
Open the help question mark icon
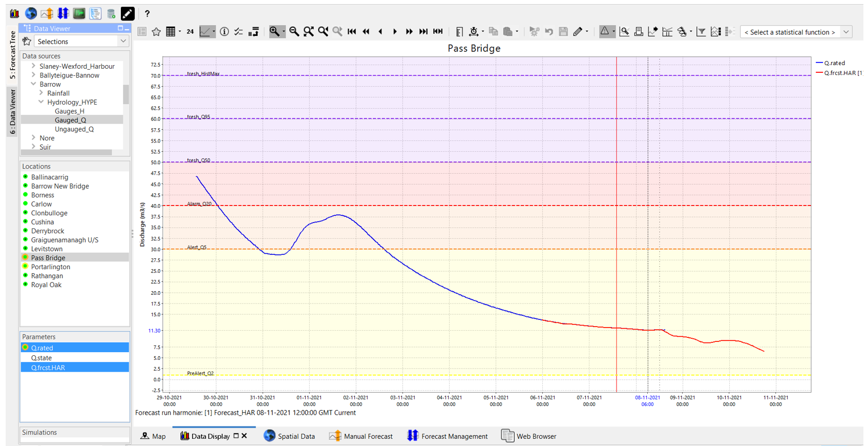(147, 14)
